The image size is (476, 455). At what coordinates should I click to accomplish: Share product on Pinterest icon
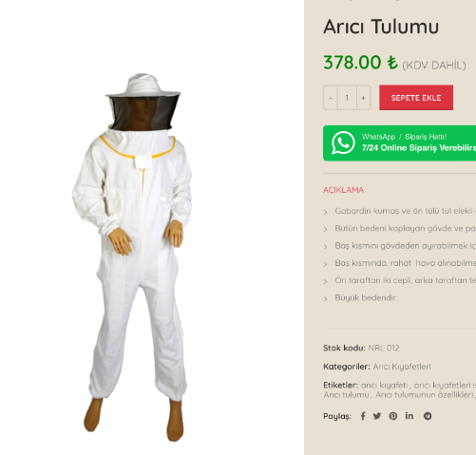click(393, 416)
